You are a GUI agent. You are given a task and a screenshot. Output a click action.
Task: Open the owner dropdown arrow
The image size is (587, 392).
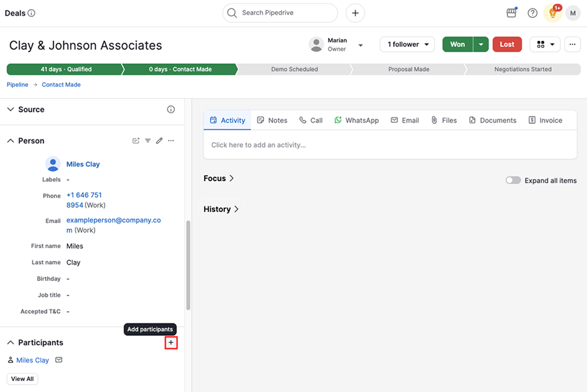point(361,45)
